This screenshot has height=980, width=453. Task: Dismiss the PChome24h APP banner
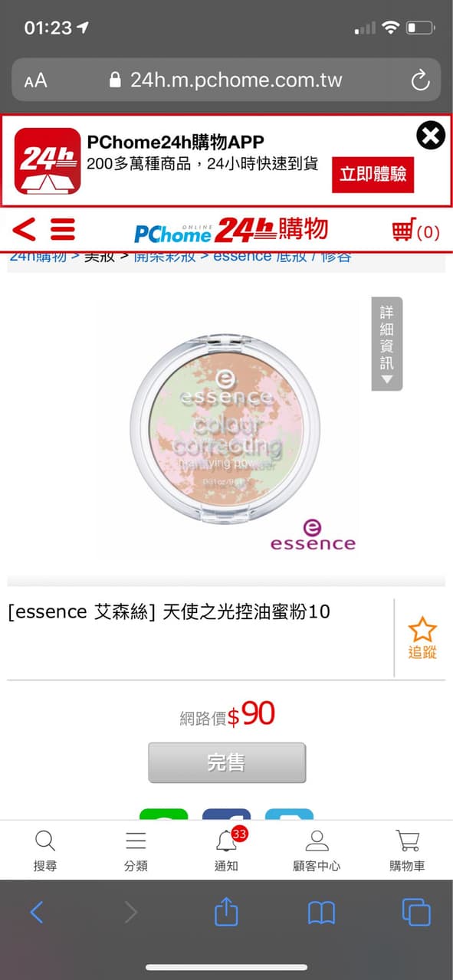pos(431,136)
